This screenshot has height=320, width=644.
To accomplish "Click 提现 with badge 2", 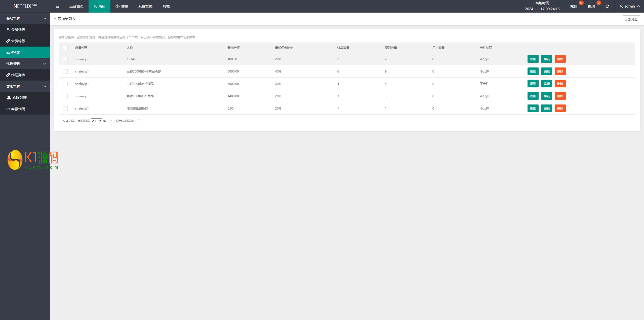I will (591, 6).
